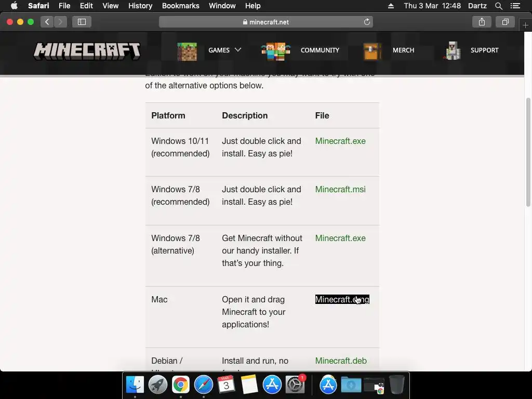Click the 'Open it and drag Minecraft' description

254,312
